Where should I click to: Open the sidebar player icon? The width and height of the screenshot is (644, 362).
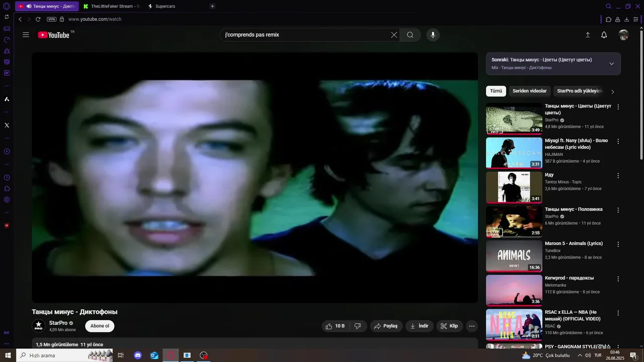pos(7,151)
